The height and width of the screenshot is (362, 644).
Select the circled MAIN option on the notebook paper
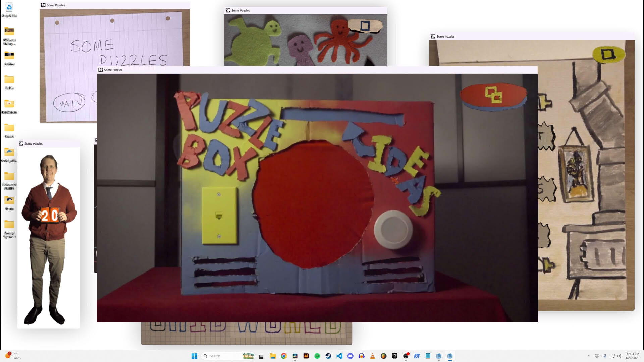pos(69,103)
